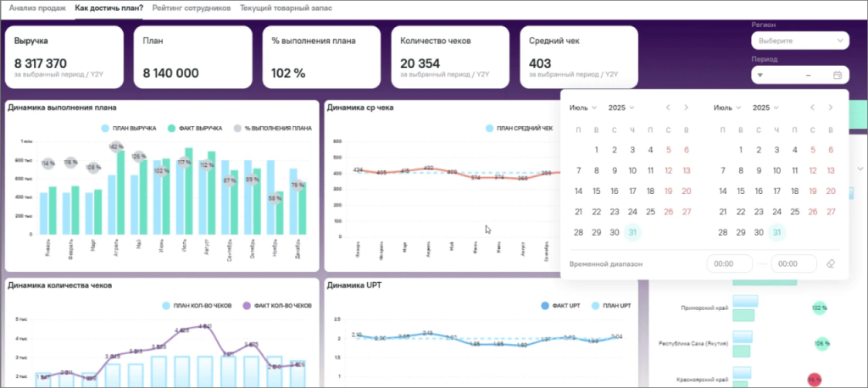This screenshot has height=388, width=868.
Task: Go to next month in left calendar
Action: (x=687, y=108)
